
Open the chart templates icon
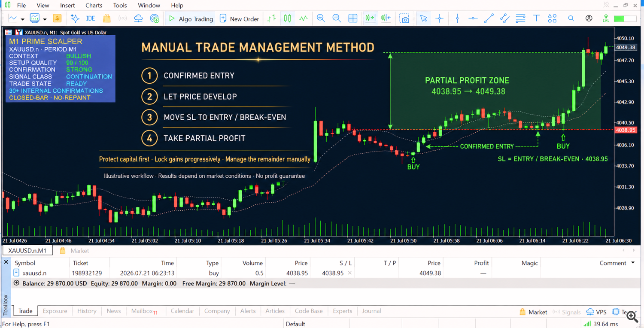click(x=34, y=18)
